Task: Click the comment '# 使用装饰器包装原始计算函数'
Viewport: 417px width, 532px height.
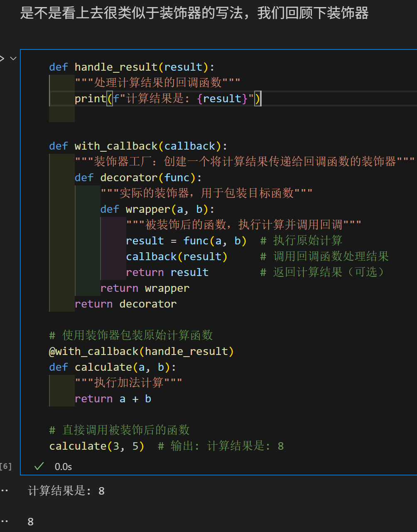Action: tap(131, 335)
